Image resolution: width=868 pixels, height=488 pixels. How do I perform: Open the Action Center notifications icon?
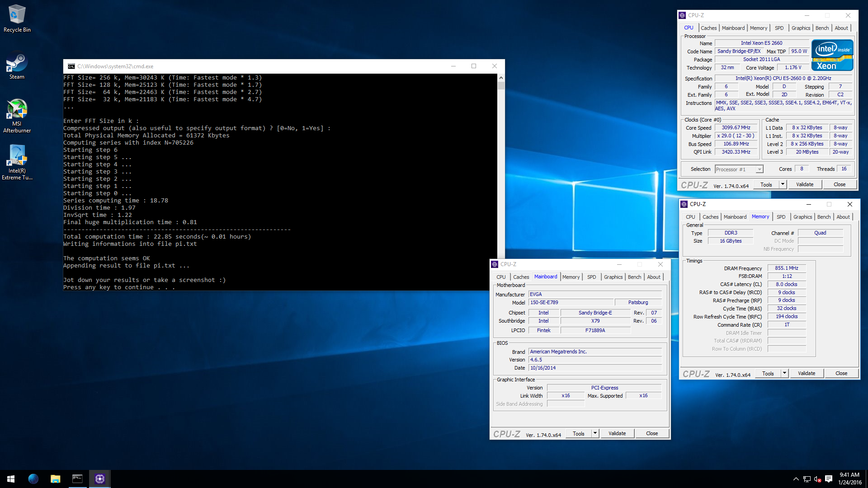[x=829, y=479]
